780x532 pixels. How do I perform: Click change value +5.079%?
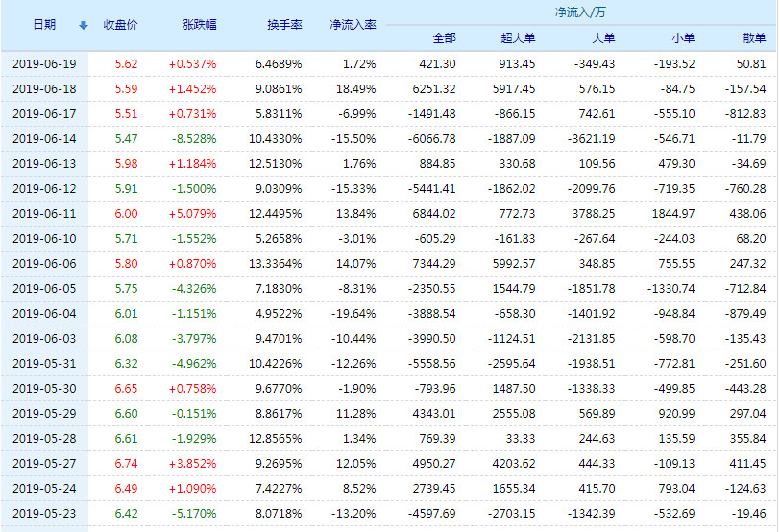192,214
